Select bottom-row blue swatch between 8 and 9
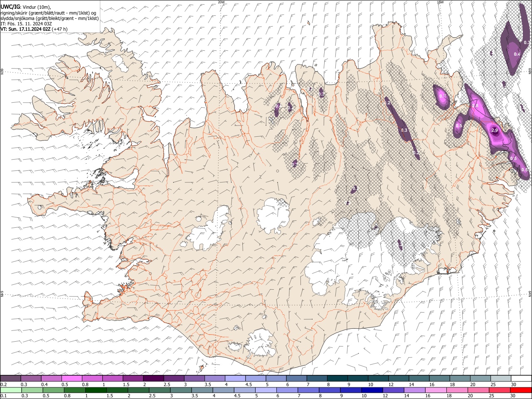 [329, 390]
